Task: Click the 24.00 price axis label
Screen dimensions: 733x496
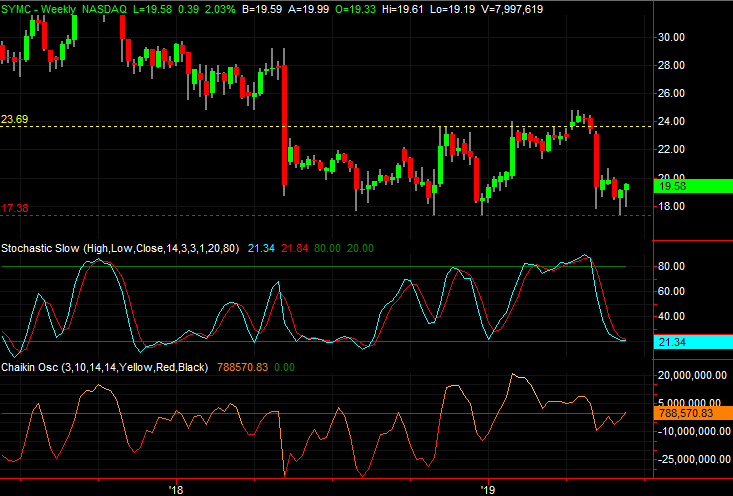Action: [671, 121]
